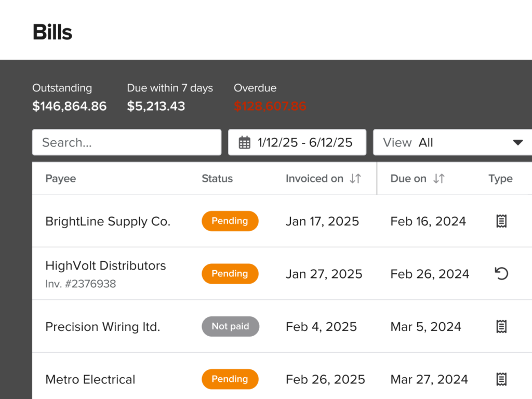Viewport: 532px width, 399px height.
Task: Toggle the Pending status badge for Metro Electrical
Action: [x=230, y=379]
